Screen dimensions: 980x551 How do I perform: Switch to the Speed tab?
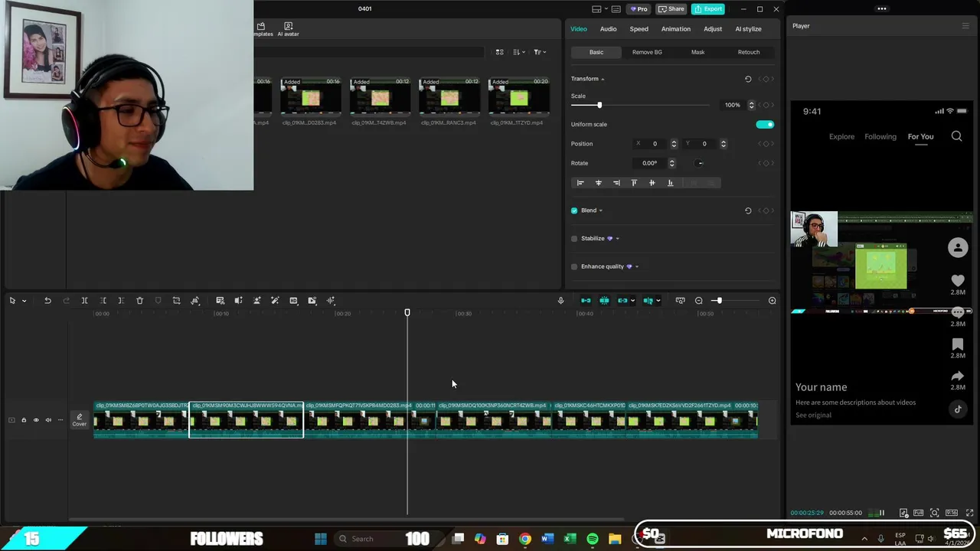click(639, 29)
